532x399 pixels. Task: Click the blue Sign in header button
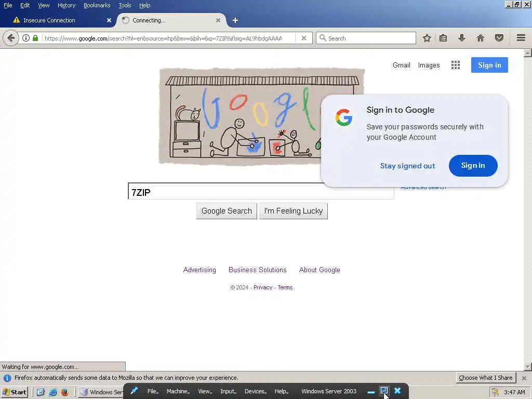489,65
